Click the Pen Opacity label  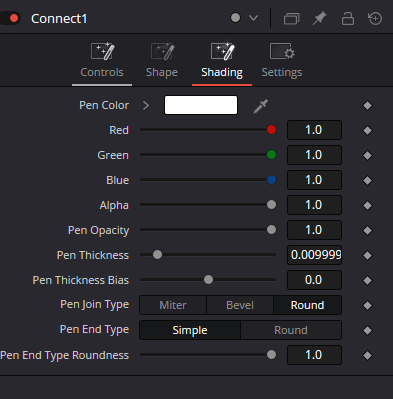point(98,230)
